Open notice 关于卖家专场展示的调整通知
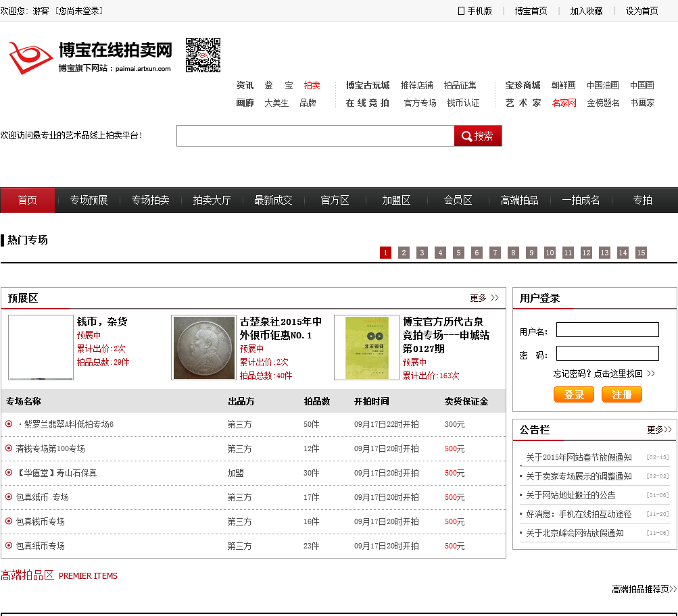 click(579, 476)
